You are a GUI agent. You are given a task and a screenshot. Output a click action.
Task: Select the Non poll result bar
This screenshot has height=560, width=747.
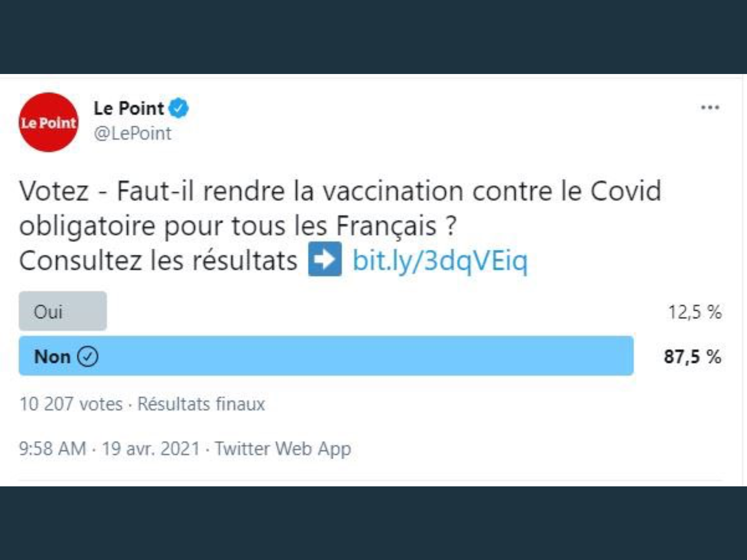click(x=326, y=356)
